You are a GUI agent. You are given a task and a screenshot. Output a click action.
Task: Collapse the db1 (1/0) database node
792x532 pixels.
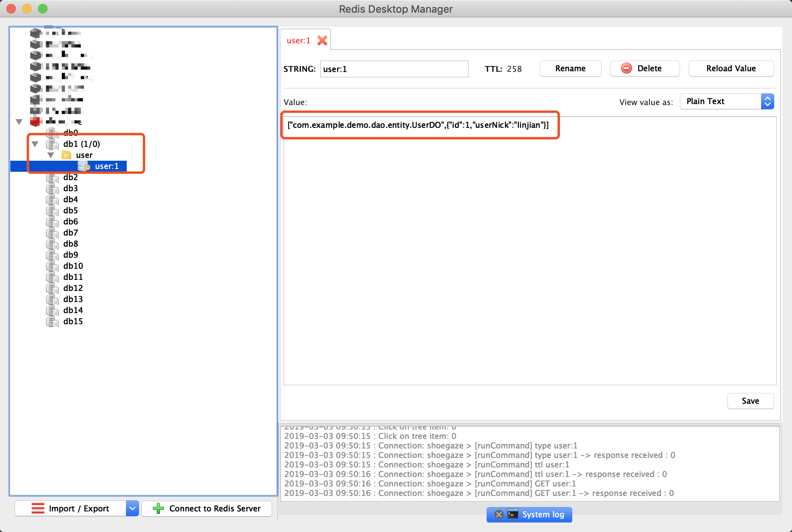click(x=35, y=144)
